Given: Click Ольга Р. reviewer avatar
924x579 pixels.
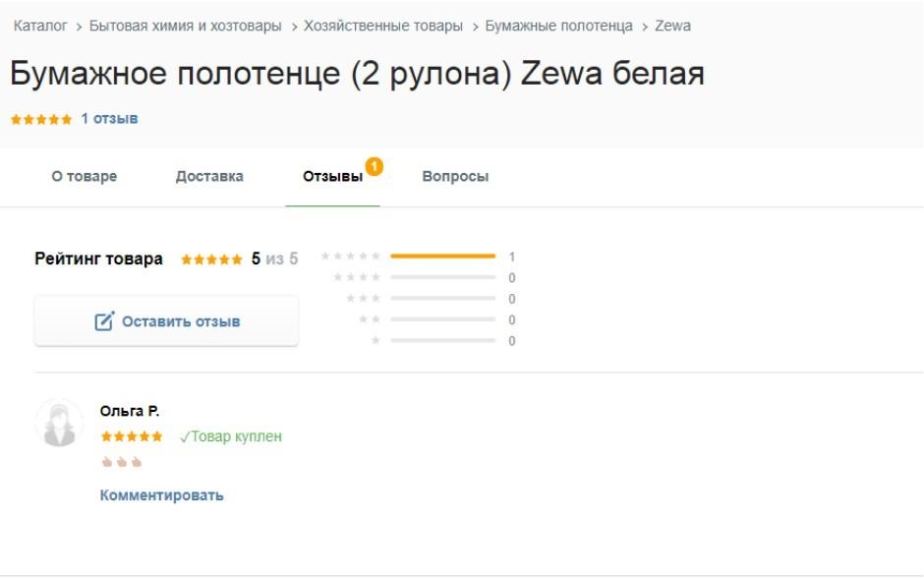Looking at the screenshot, I should tap(59, 424).
